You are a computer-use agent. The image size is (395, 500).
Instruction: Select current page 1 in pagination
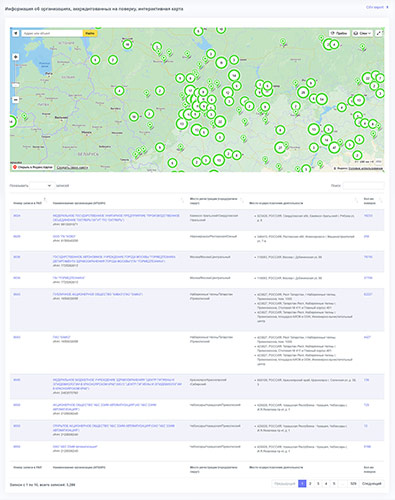click(302, 484)
